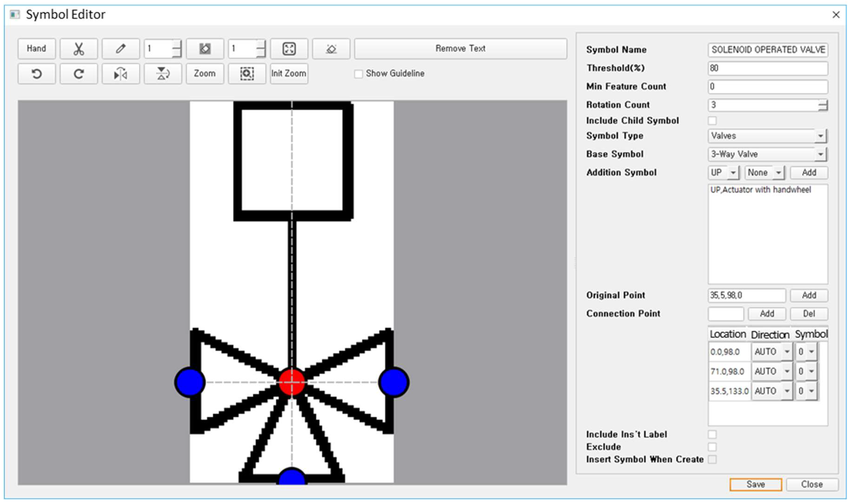Activate the zoom-to-area magnifier icon
850x504 pixels.
click(247, 74)
